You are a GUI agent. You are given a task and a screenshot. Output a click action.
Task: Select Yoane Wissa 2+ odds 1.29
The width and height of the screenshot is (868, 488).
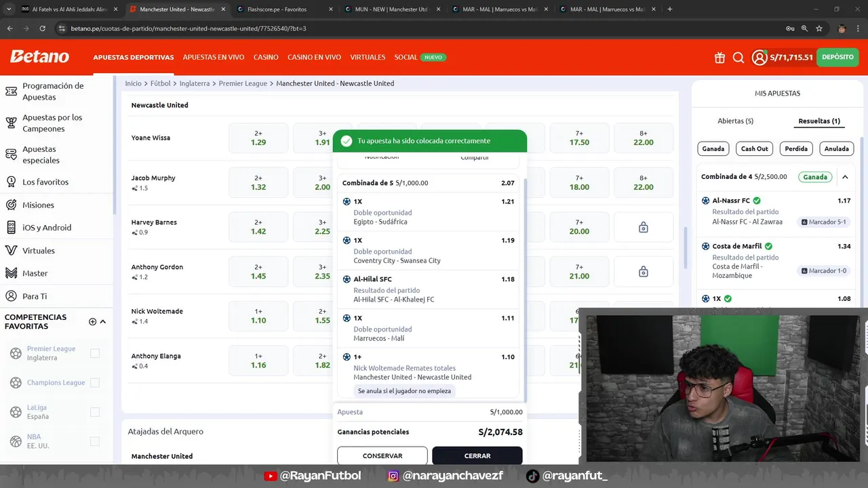click(258, 138)
